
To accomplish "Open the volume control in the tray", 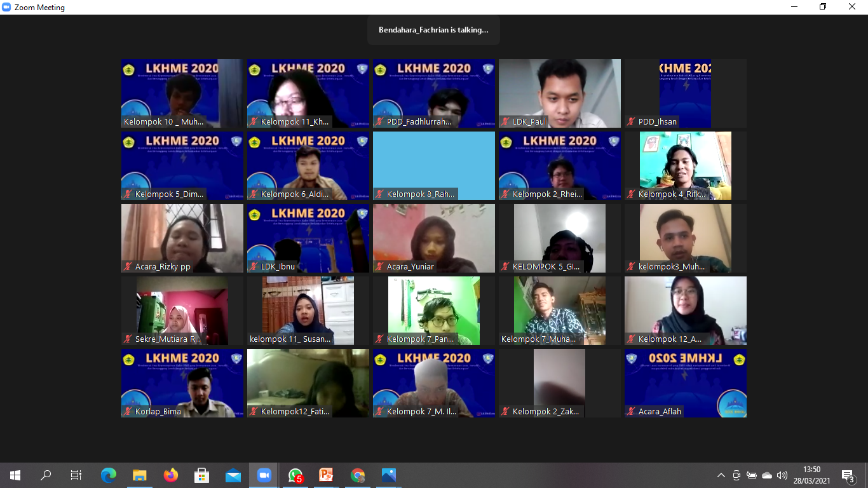I will click(x=782, y=475).
